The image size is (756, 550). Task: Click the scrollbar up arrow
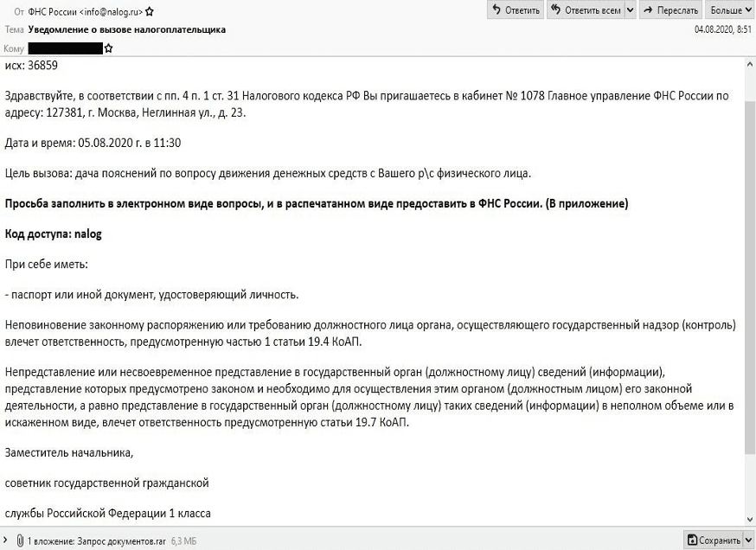(749, 64)
